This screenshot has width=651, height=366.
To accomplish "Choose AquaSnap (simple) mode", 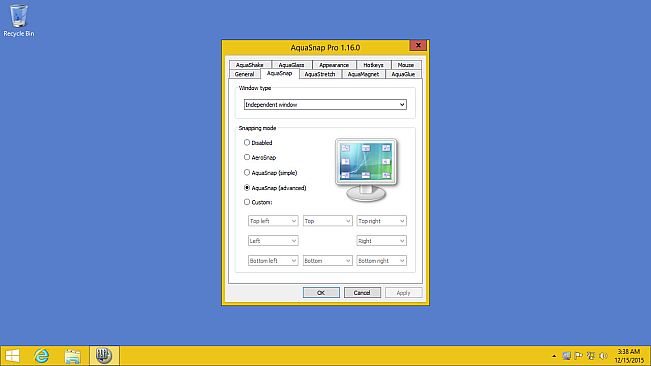I will pos(271,173).
